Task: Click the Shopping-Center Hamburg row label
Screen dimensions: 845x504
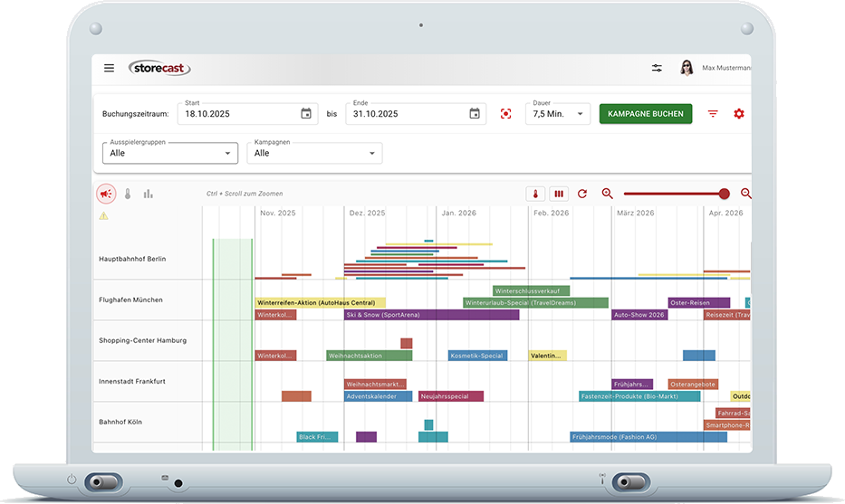Action: coord(143,340)
